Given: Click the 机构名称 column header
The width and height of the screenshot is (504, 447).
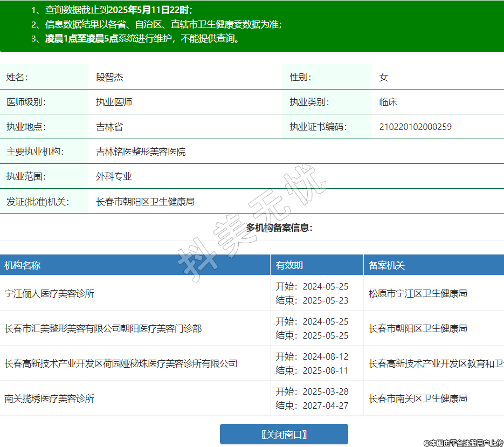Looking at the screenshot, I should tap(23, 265).
